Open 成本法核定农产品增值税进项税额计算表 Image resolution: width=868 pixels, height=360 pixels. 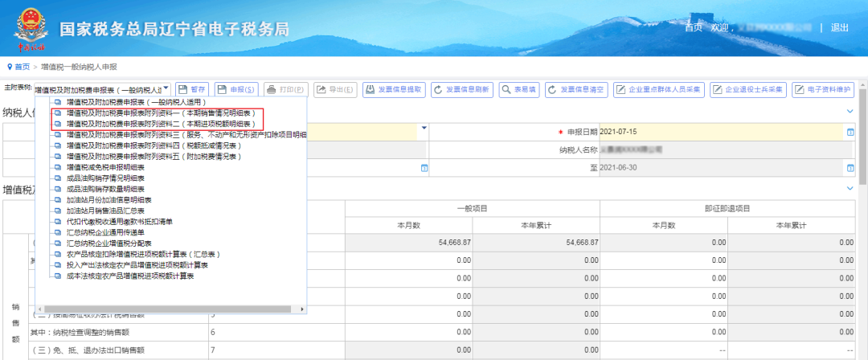(130, 276)
